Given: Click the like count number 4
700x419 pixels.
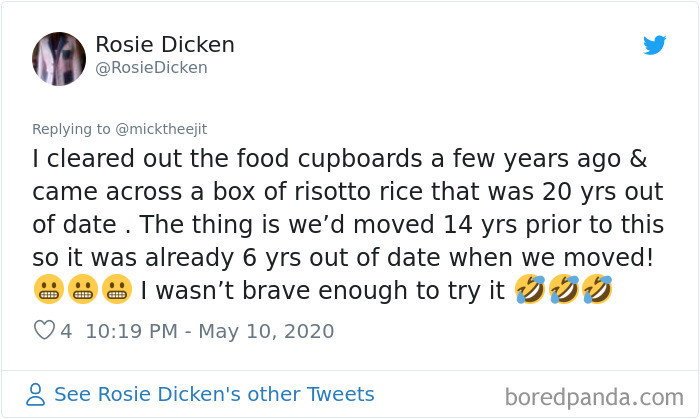Looking at the screenshot, I should [x=67, y=331].
